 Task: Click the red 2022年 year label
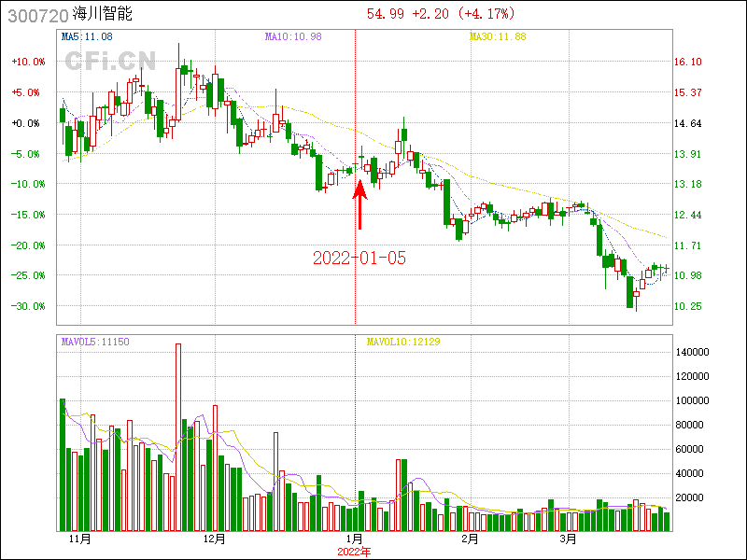click(x=355, y=552)
